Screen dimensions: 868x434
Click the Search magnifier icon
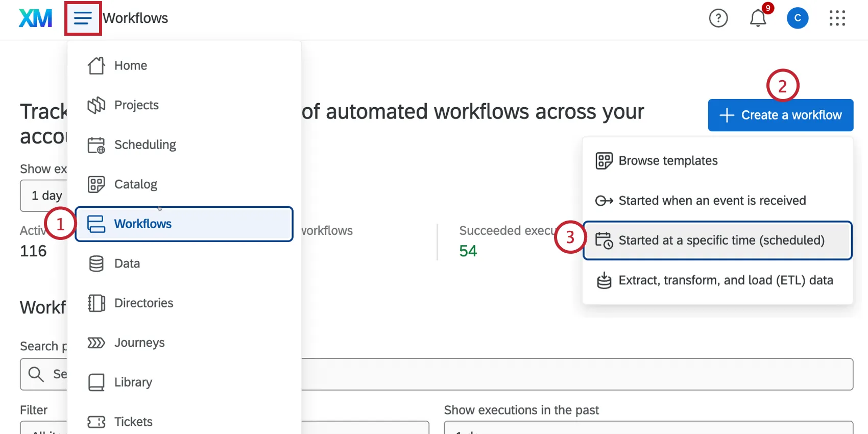(x=36, y=374)
